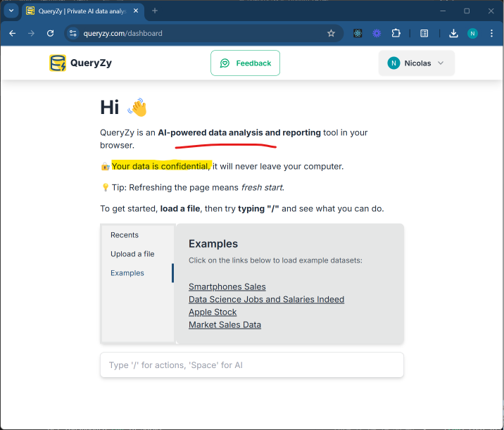Click the QueryZy brand name text
The width and height of the screenshot is (504, 430).
click(x=91, y=63)
